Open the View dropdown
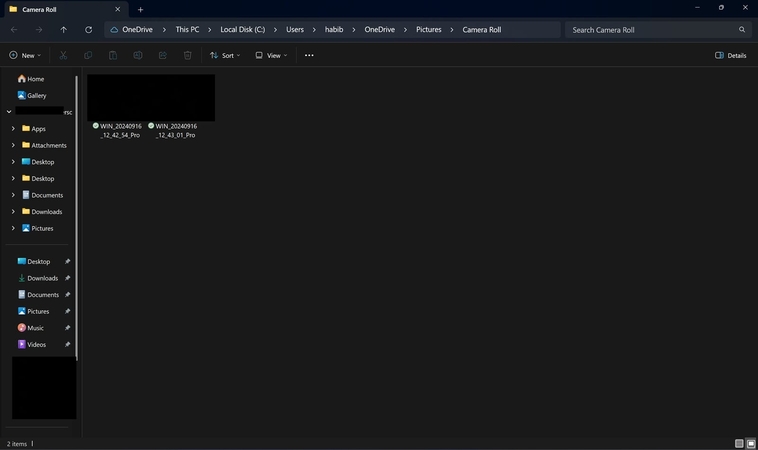This screenshot has height=450, width=758. point(271,56)
